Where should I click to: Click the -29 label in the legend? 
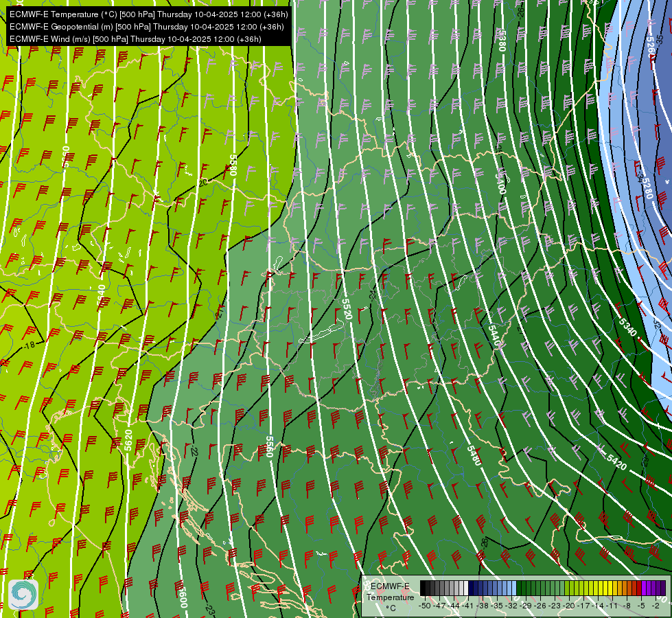tap(526, 606)
